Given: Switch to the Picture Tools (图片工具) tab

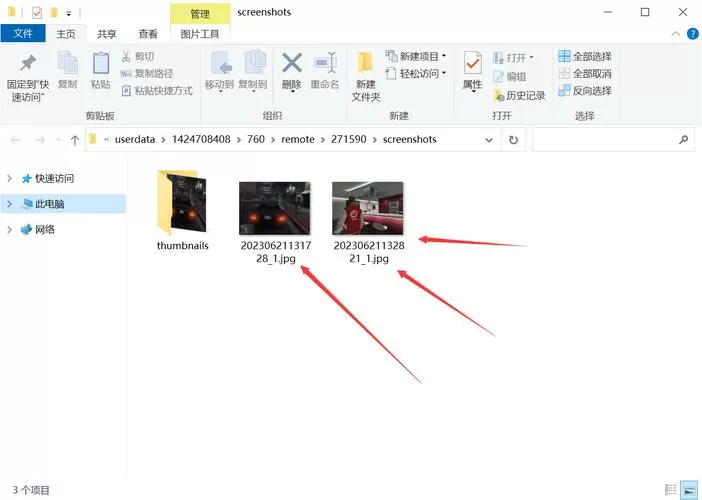Looking at the screenshot, I should [200, 34].
